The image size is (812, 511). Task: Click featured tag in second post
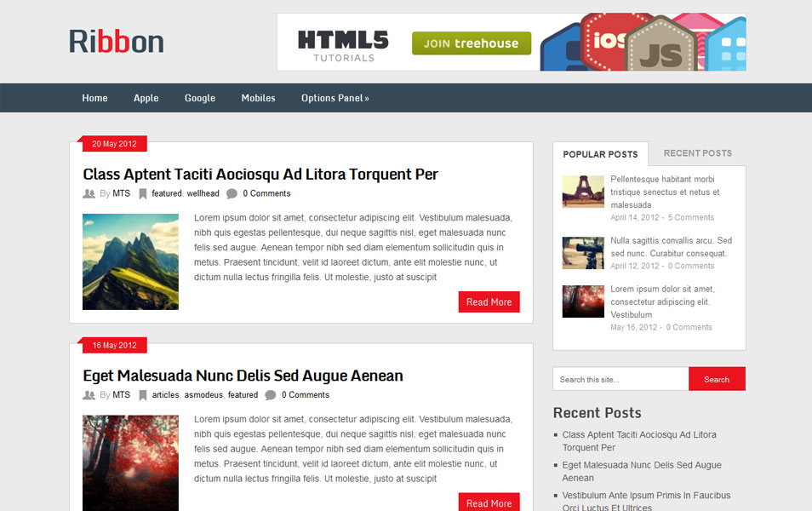pos(243,395)
